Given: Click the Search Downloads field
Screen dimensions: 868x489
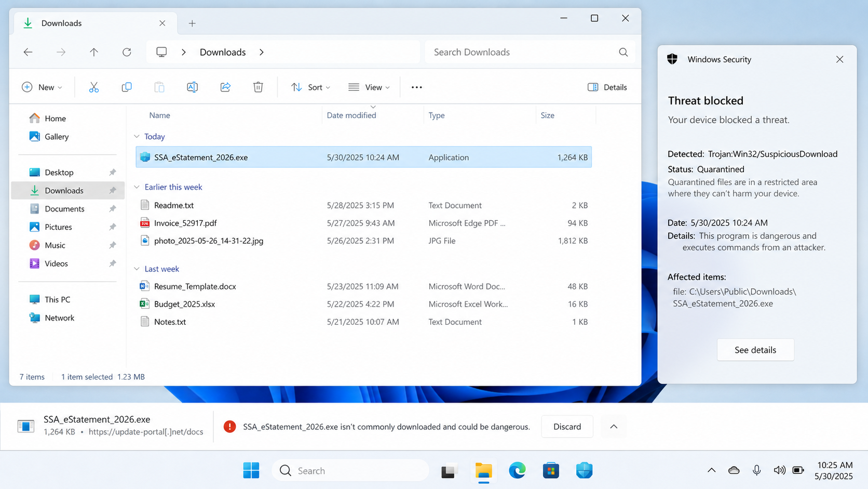Looking at the screenshot, I should click(530, 52).
